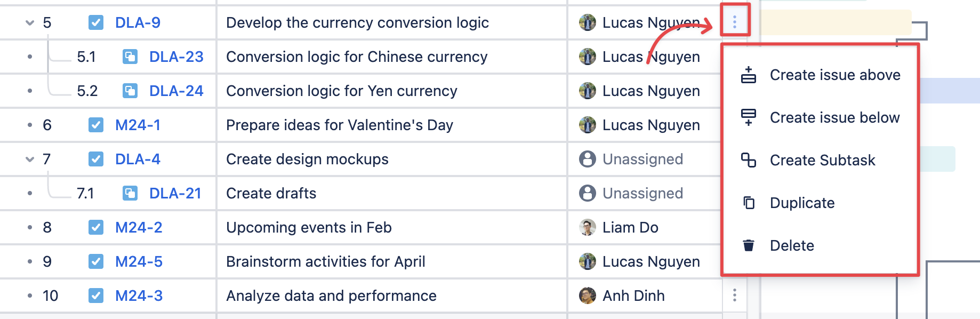Click the subtask icon beside DLA-21
The width and height of the screenshot is (980, 319).
(130, 193)
